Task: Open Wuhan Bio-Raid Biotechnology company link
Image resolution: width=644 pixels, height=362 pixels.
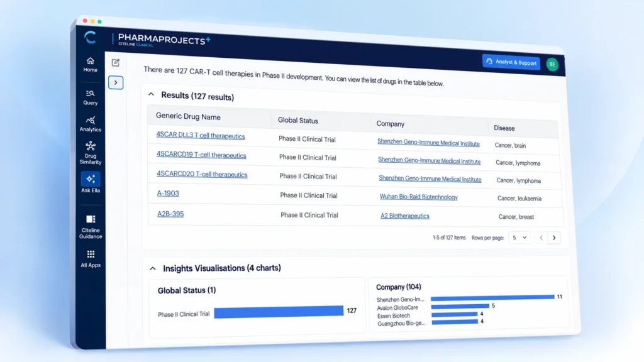Action: pos(418,197)
